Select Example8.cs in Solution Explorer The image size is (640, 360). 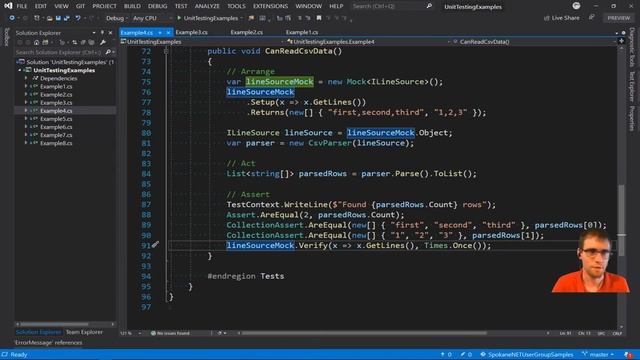(x=56, y=143)
